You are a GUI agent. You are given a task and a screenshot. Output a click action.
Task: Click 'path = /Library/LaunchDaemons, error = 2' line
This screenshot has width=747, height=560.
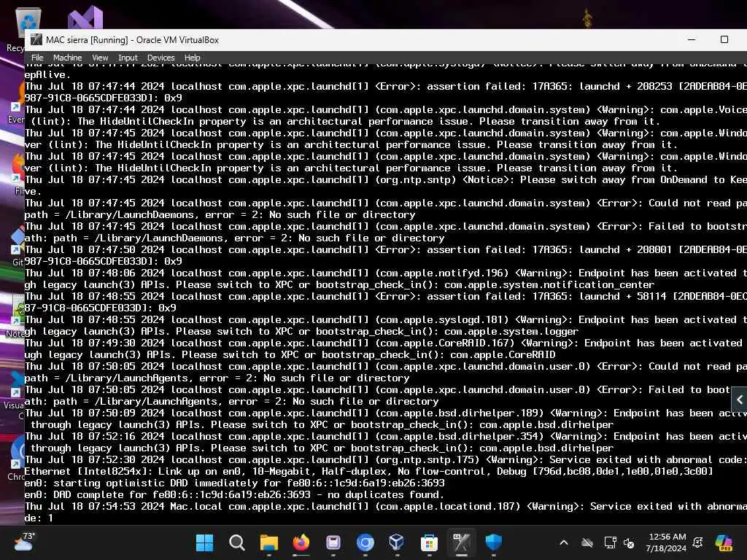click(x=220, y=215)
